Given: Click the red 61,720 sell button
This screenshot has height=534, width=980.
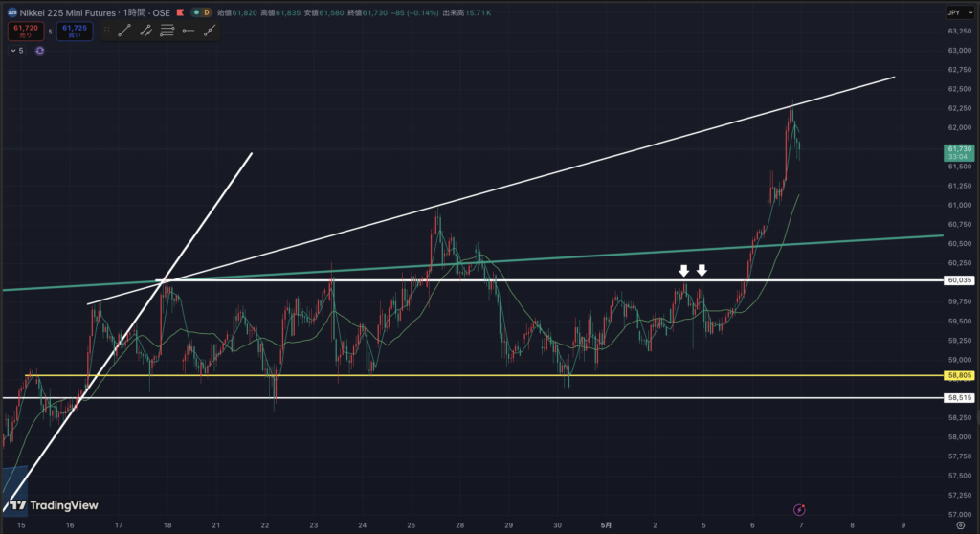Looking at the screenshot, I should 26,31.
